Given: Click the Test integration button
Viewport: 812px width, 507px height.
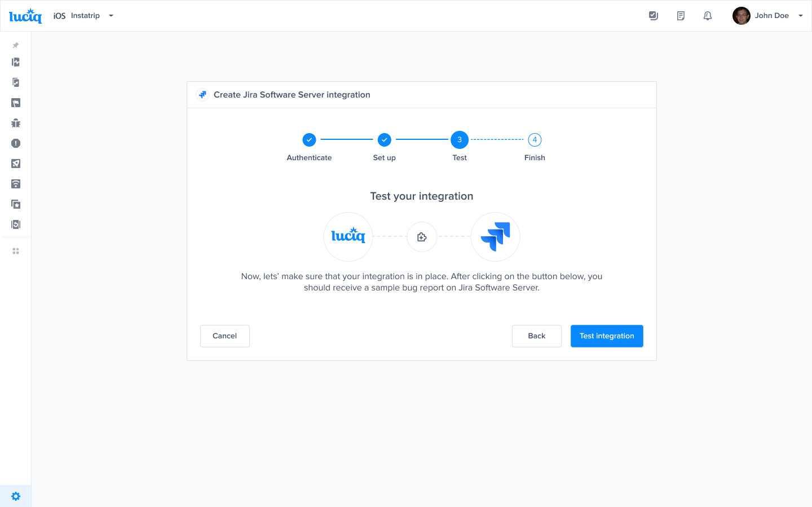Looking at the screenshot, I should coord(607,336).
